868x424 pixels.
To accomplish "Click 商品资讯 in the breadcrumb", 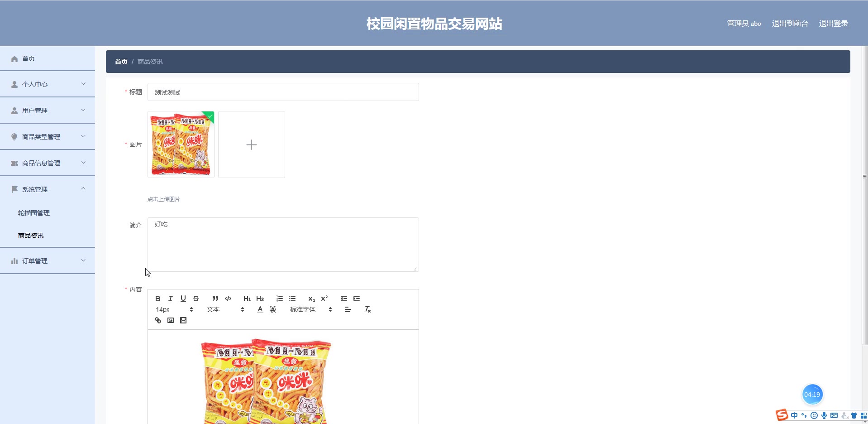I will pos(150,62).
